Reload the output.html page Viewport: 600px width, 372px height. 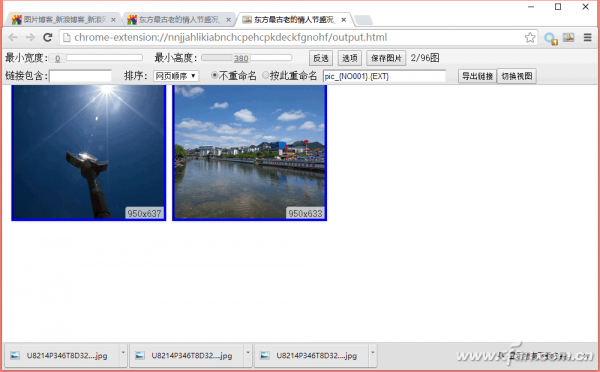pyautogui.click(x=47, y=38)
